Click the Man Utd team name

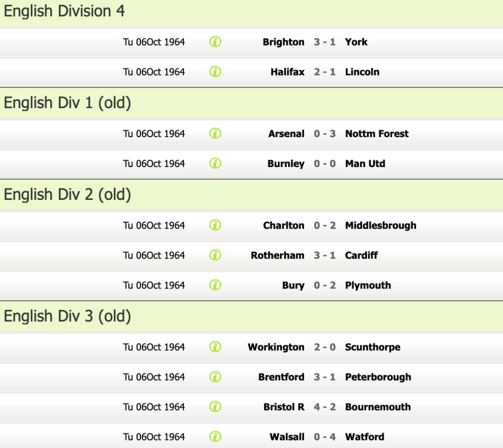tap(365, 164)
